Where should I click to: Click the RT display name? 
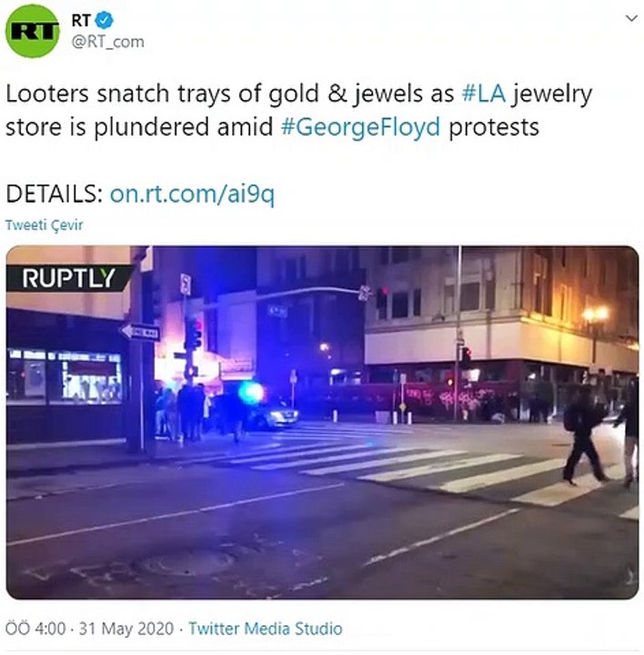coord(81,20)
